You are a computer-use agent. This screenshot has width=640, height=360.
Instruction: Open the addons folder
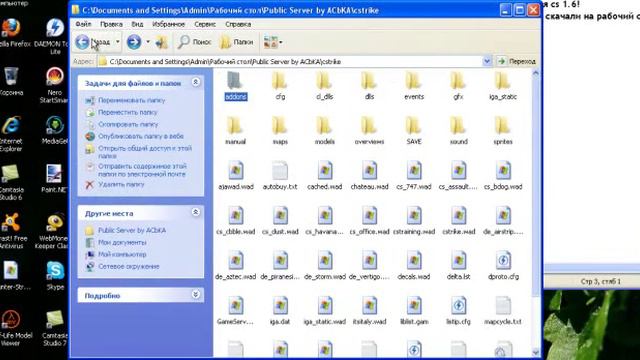236,85
